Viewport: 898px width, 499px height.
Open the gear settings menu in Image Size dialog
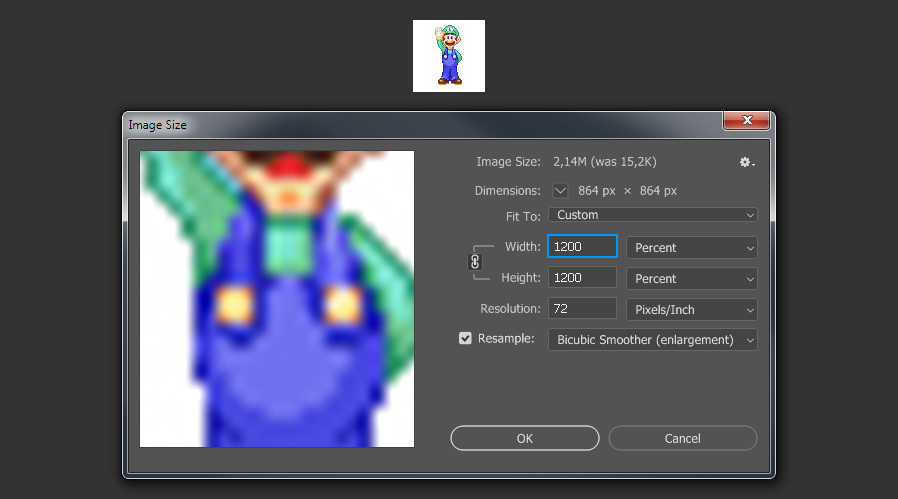(746, 163)
